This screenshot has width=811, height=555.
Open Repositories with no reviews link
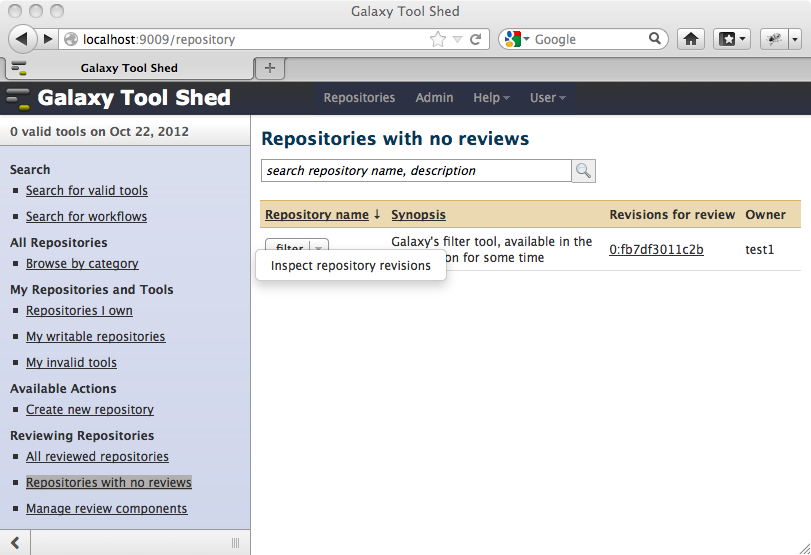coord(109,482)
